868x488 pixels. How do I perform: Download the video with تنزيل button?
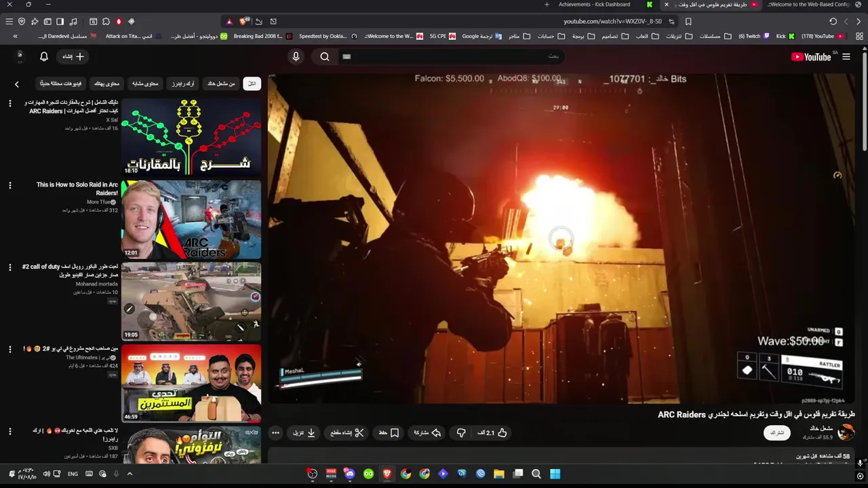(304, 432)
